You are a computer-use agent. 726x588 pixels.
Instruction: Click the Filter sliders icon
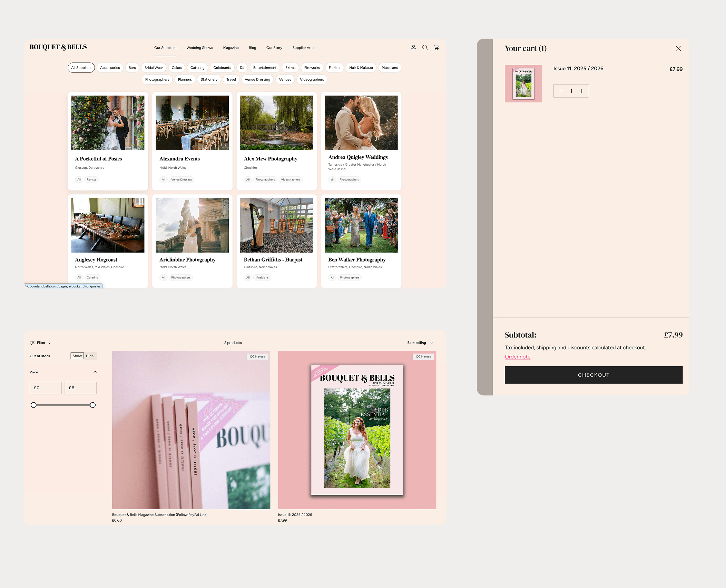(x=32, y=343)
